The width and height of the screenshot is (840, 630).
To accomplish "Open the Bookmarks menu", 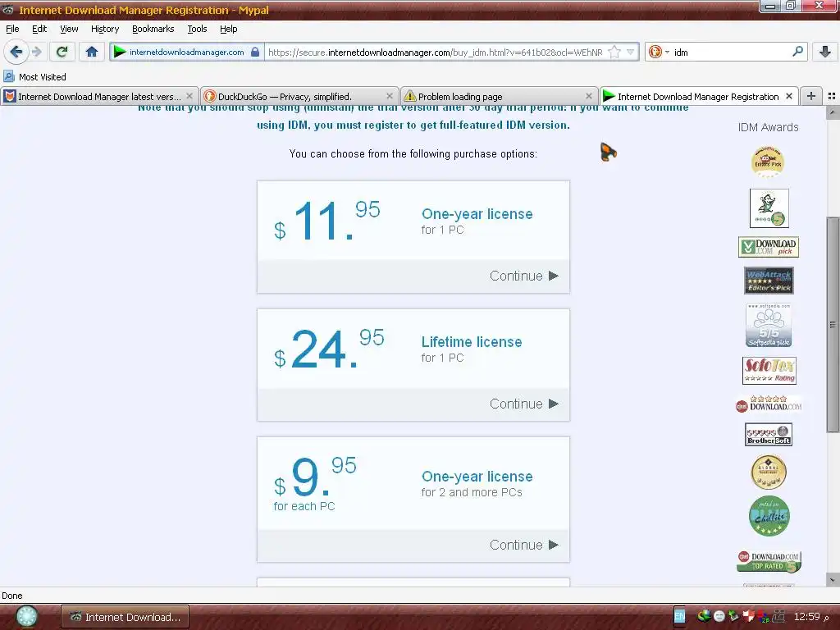I will coord(153,29).
